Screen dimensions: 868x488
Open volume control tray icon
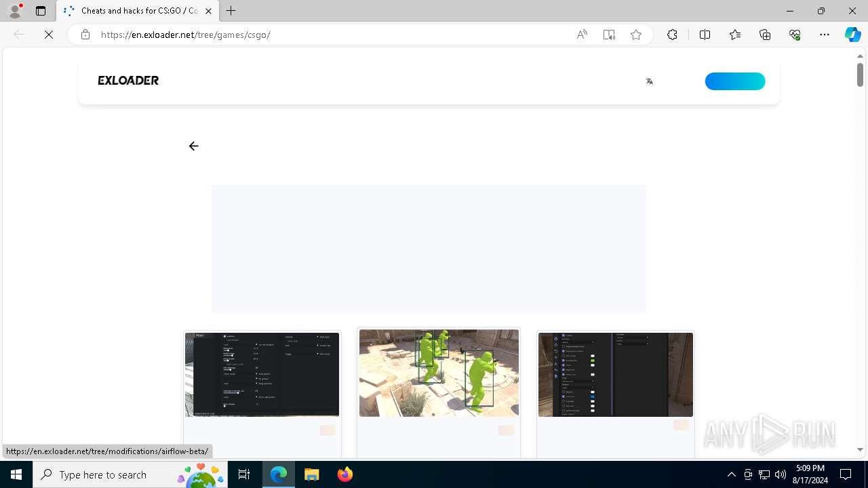pos(780,474)
